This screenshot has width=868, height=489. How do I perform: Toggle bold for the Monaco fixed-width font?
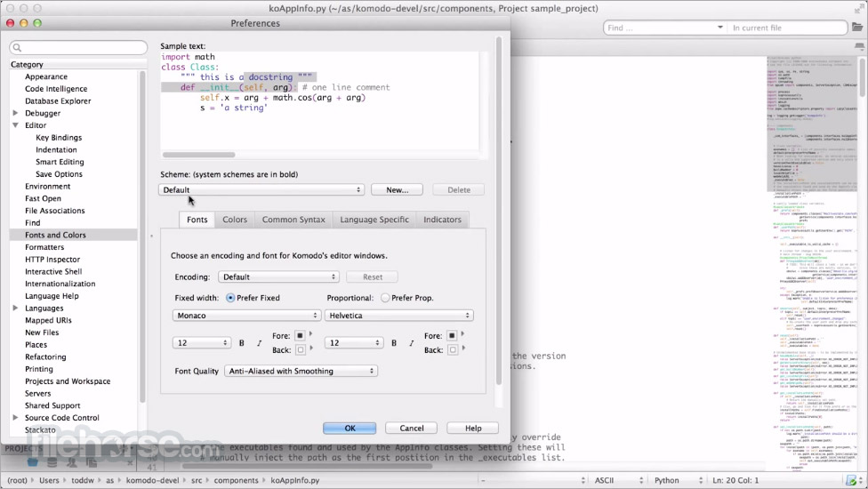(241, 343)
